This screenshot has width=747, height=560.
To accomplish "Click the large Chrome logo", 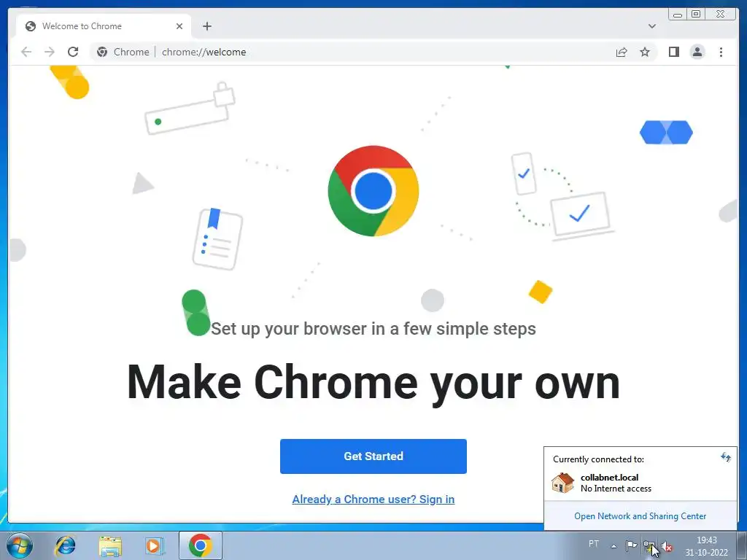I will click(x=373, y=191).
